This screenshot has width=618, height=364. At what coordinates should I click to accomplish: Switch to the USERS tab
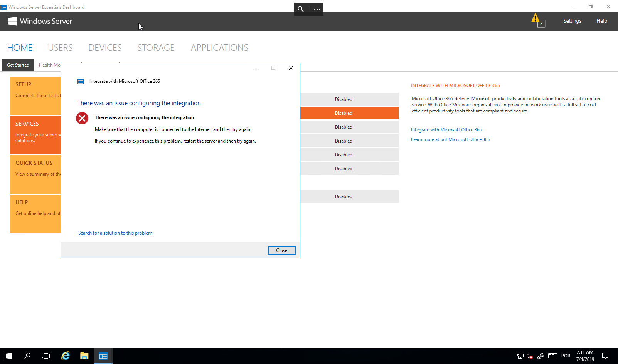point(60,47)
